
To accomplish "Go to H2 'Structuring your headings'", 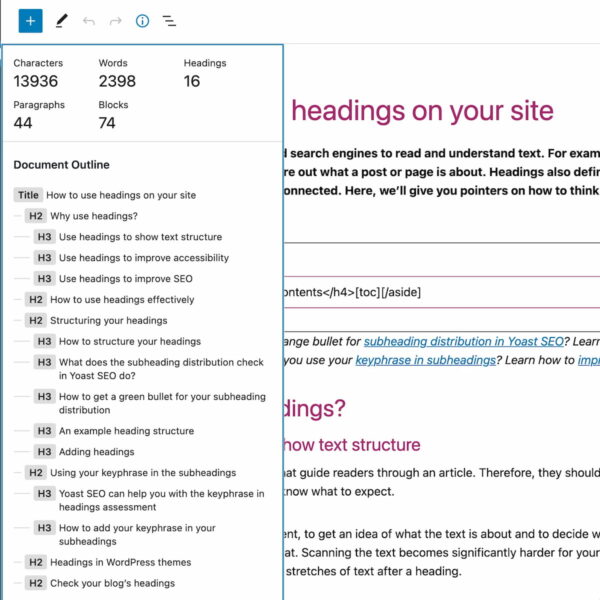I will point(96,320).
